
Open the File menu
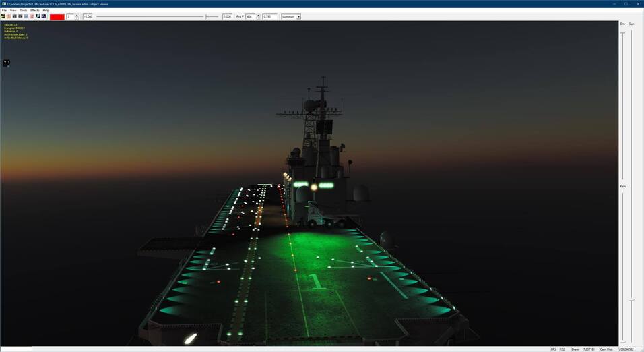[4, 10]
